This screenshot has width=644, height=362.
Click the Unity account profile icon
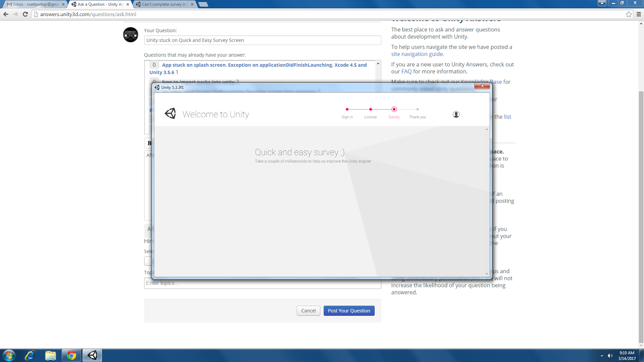point(456,115)
